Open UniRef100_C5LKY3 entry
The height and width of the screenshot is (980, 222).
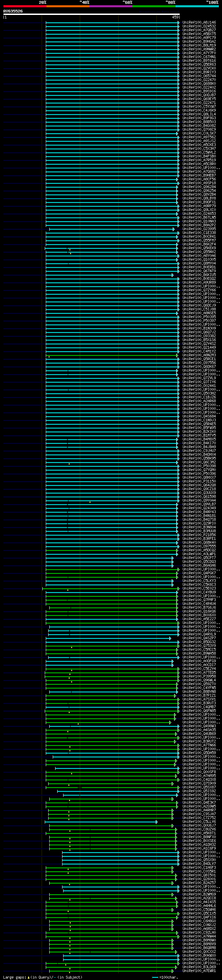199,581
